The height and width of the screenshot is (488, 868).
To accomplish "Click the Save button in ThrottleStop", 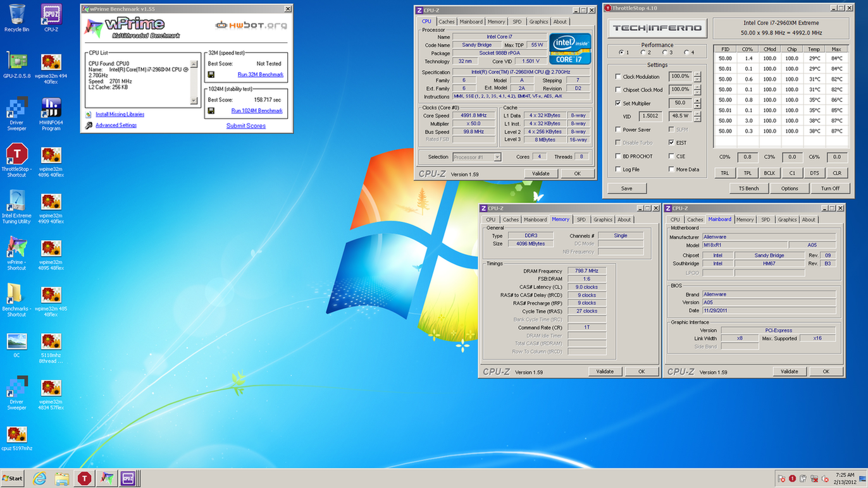I will tap(626, 188).
